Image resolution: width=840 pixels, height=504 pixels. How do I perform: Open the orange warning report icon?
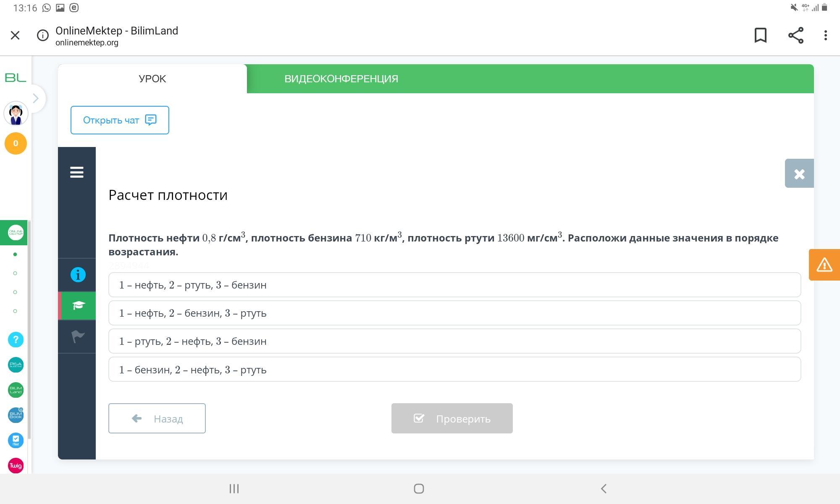824,265
